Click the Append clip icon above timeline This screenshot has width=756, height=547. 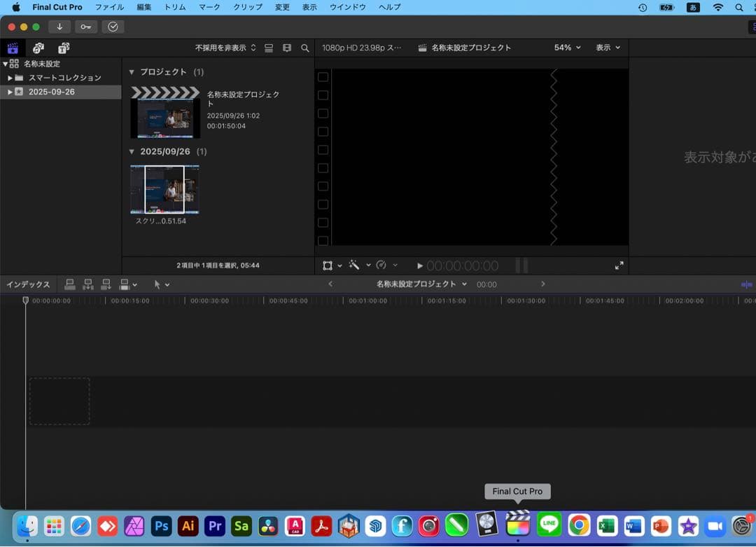click(106, 284)
